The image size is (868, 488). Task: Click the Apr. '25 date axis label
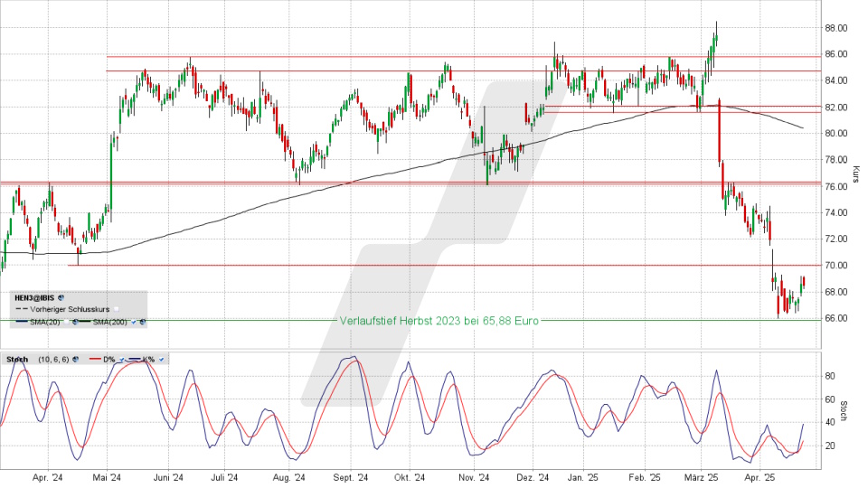coord(760,477)
